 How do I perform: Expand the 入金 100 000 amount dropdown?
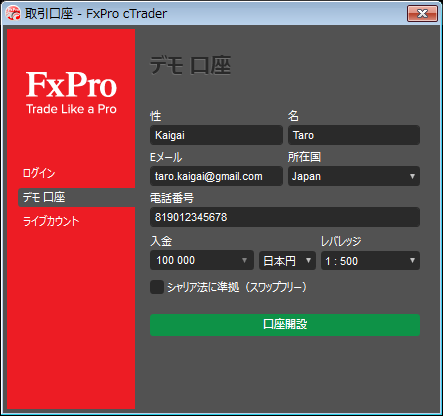202,260
